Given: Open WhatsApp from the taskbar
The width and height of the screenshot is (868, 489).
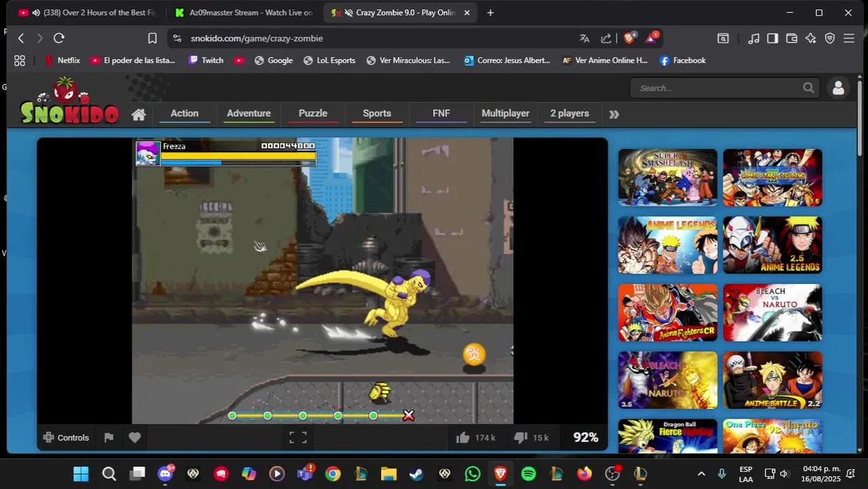Looking at the screenshot, I should click(473, 473).
